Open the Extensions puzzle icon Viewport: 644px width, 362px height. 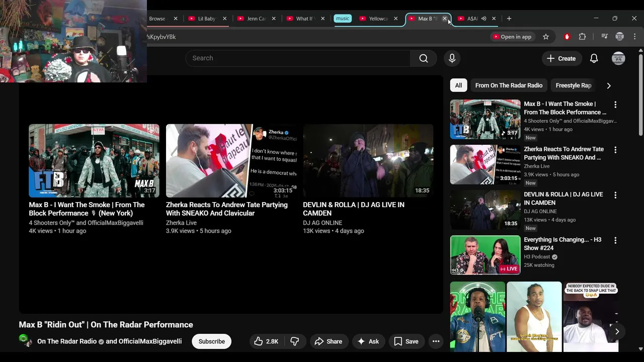(x=583, y=37)
